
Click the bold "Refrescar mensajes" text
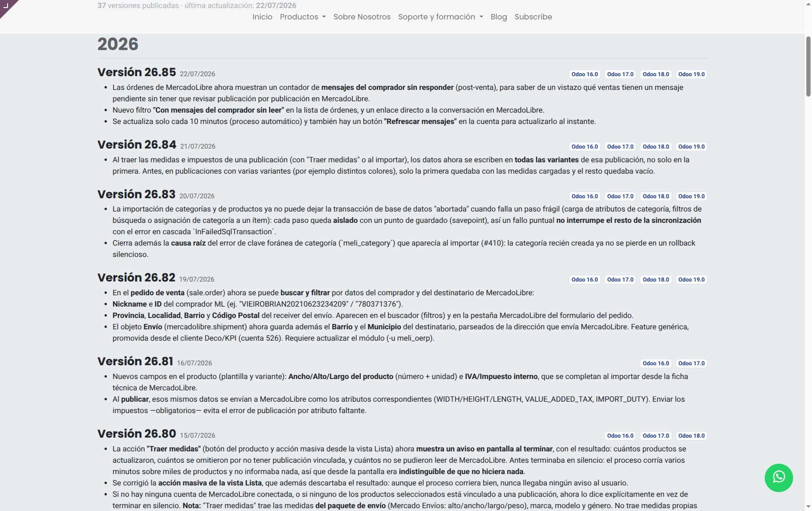[420, 122]
